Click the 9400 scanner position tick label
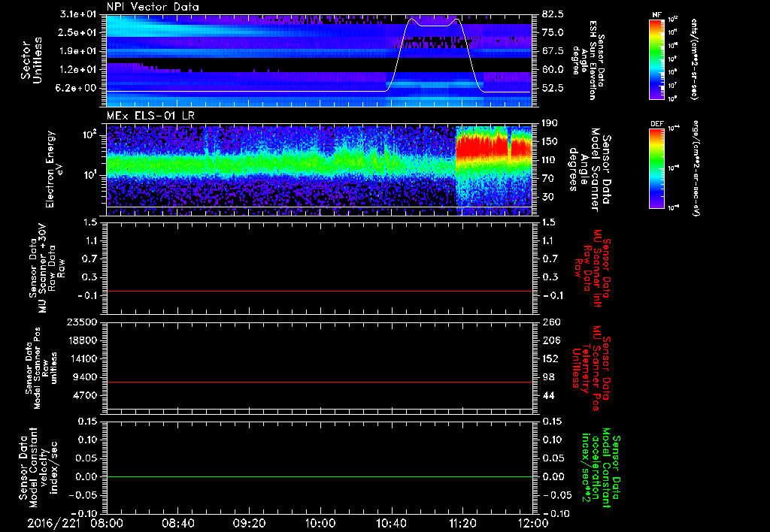 pos(85,377)
